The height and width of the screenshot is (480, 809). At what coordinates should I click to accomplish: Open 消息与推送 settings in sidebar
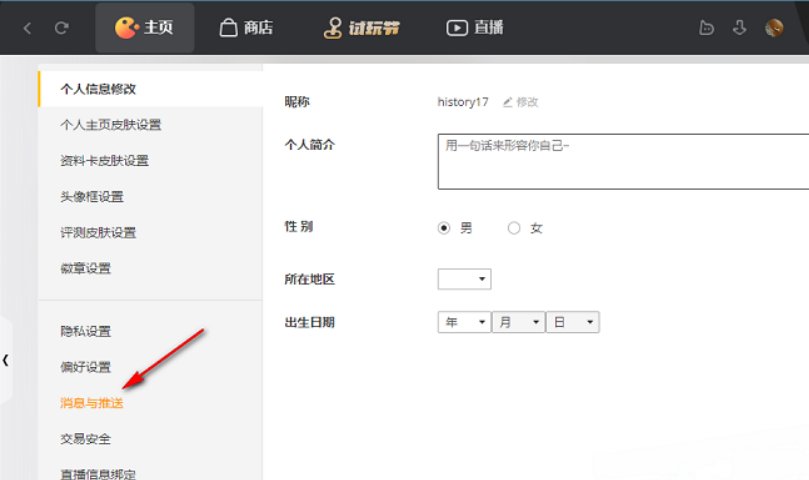(x=92, y=403)
